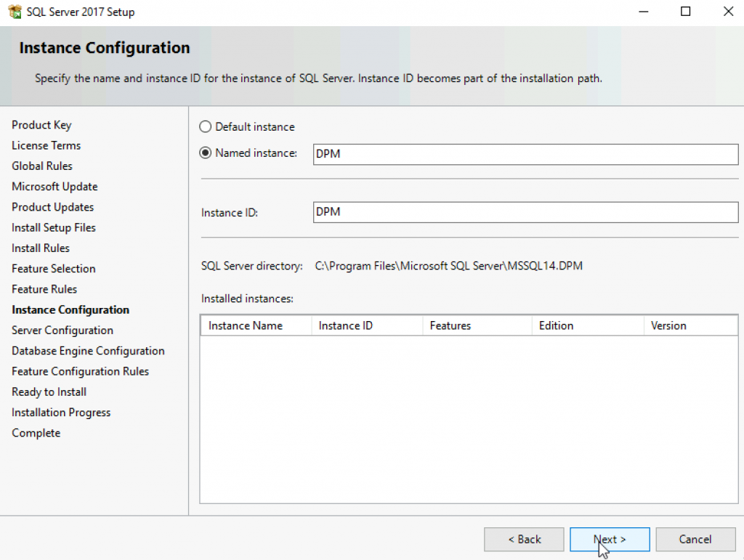Screen dimensions: 744x560
Task: Select the Default instance radio button
Action: pos(205,126)
